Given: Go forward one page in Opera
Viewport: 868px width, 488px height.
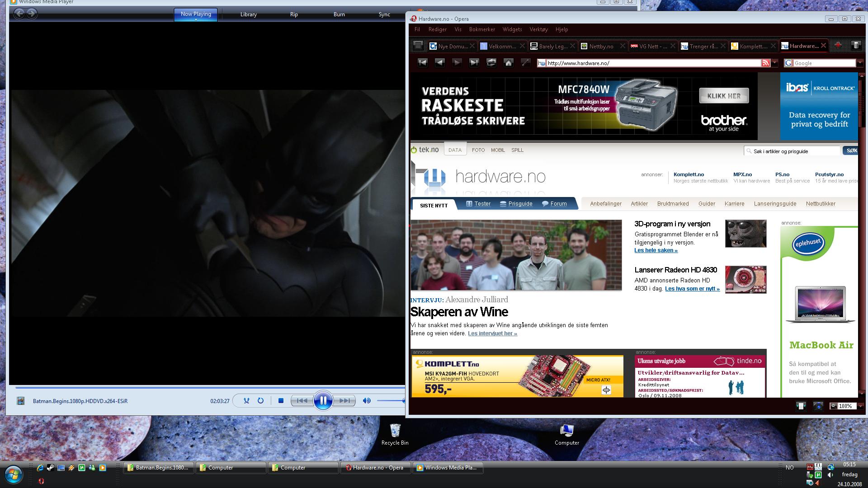Looking at the screenshot, I should point(457,63).
